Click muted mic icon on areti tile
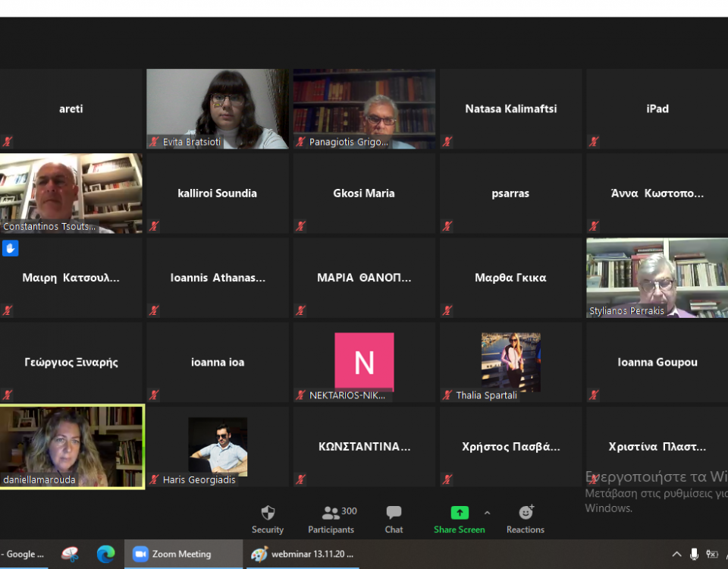The height and width of the screenshot is (569, 728). (x=7, y=142)
